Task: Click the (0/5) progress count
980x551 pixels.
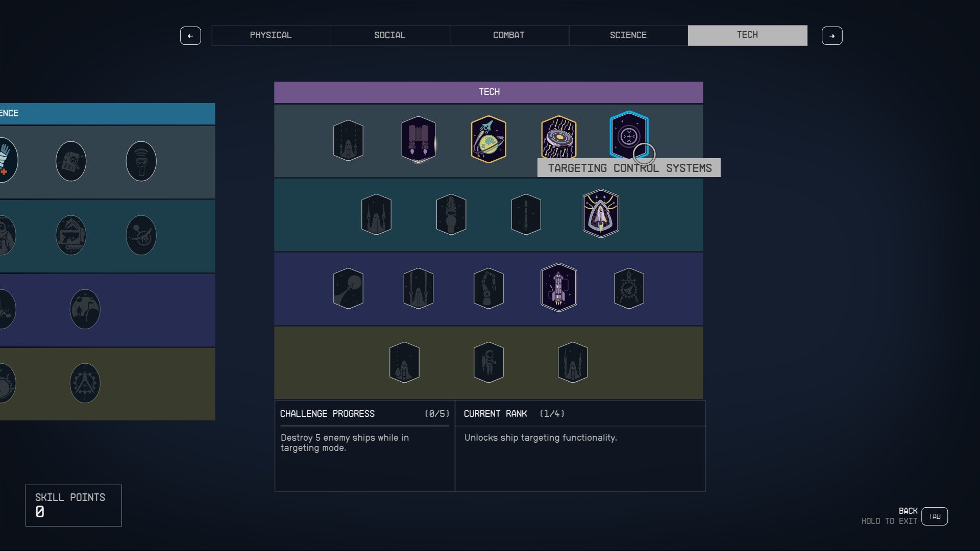Action: 437,414
